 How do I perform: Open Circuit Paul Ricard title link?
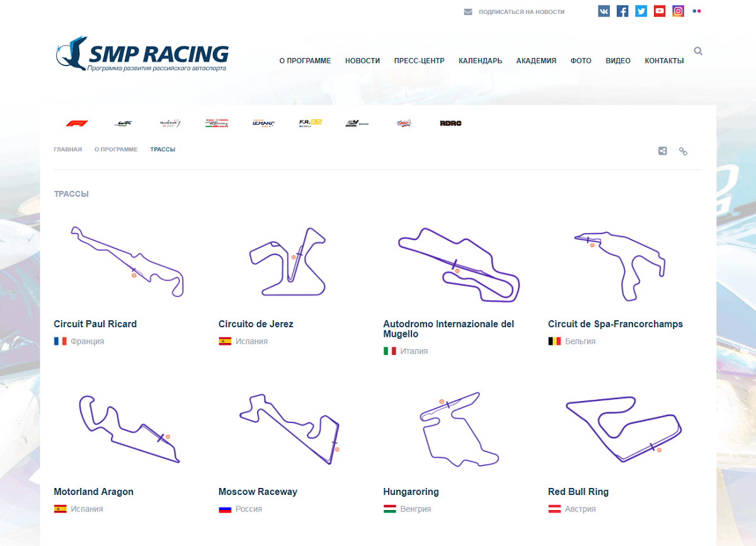tap(95, 324)
